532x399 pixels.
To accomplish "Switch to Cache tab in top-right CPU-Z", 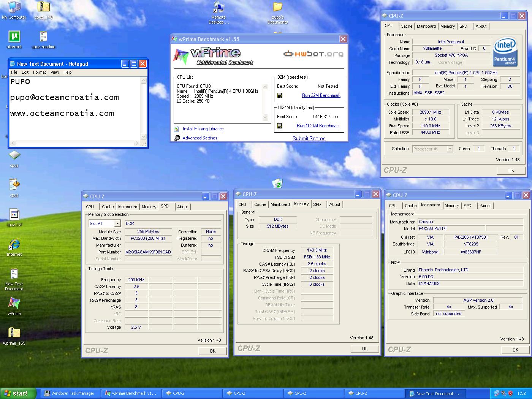I will pyautogui.click(x=406, y=26).
